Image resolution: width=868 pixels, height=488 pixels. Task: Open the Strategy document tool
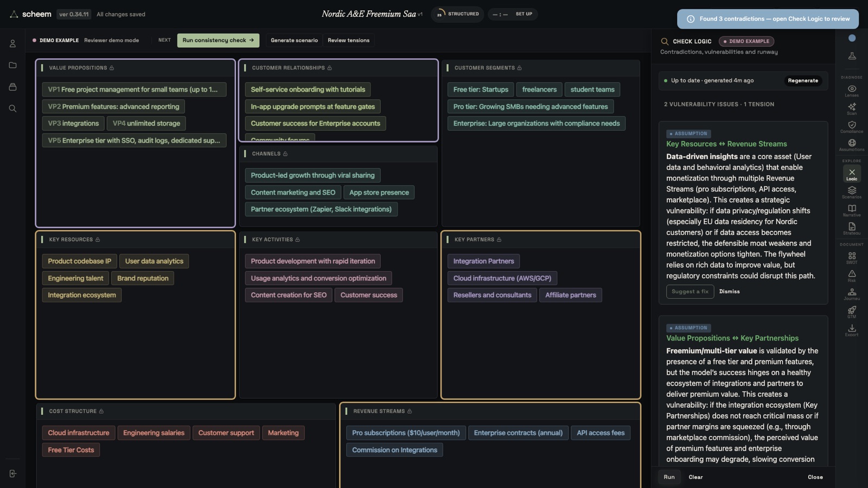(852, 228)
